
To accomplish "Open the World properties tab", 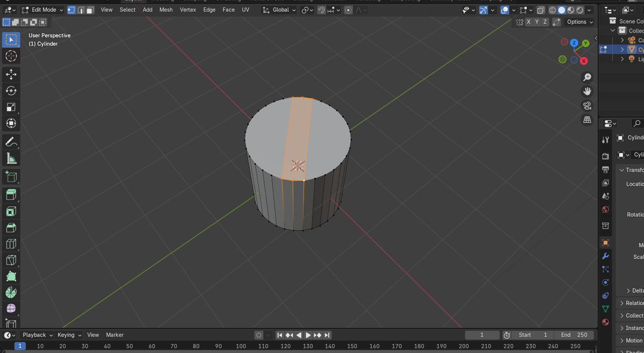I will [605, 210].
